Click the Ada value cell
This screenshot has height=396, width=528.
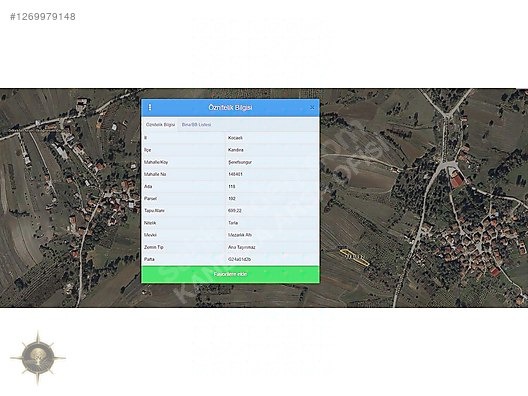(x=271, y=186)
